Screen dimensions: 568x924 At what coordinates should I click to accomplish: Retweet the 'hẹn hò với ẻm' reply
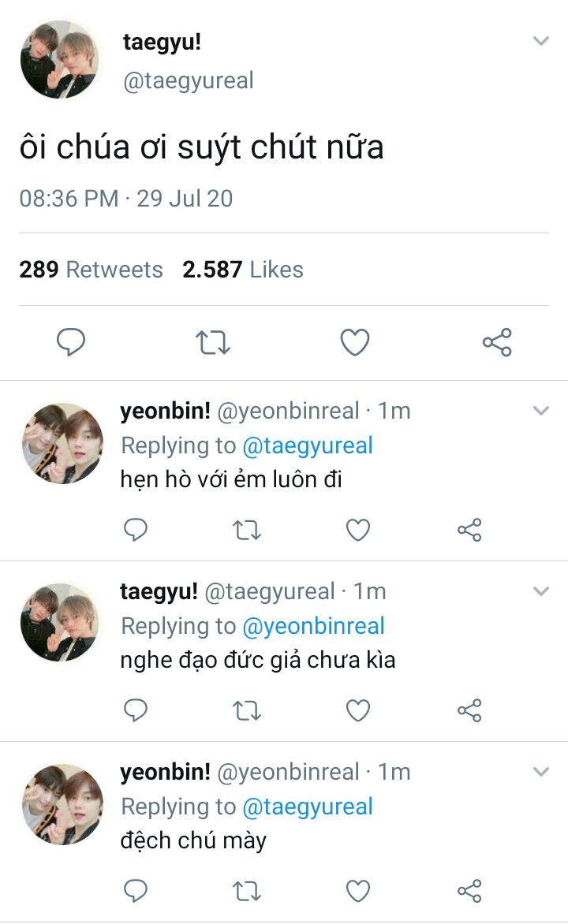(247, 531)
